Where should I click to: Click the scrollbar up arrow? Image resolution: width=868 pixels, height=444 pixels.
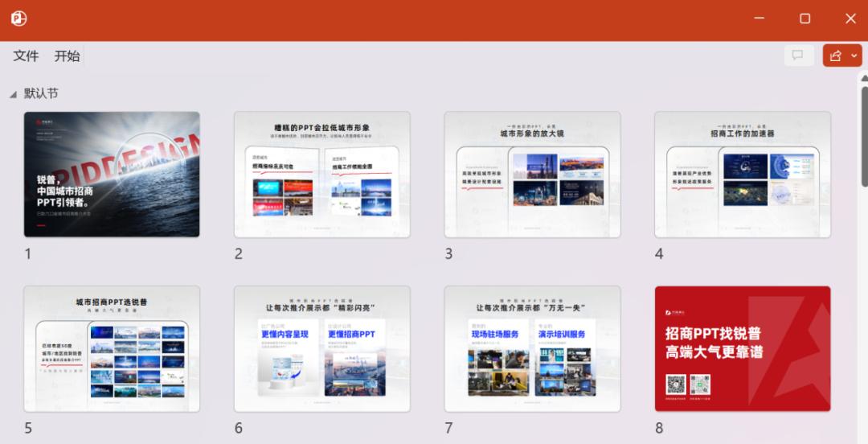click(x=864, y=78)
